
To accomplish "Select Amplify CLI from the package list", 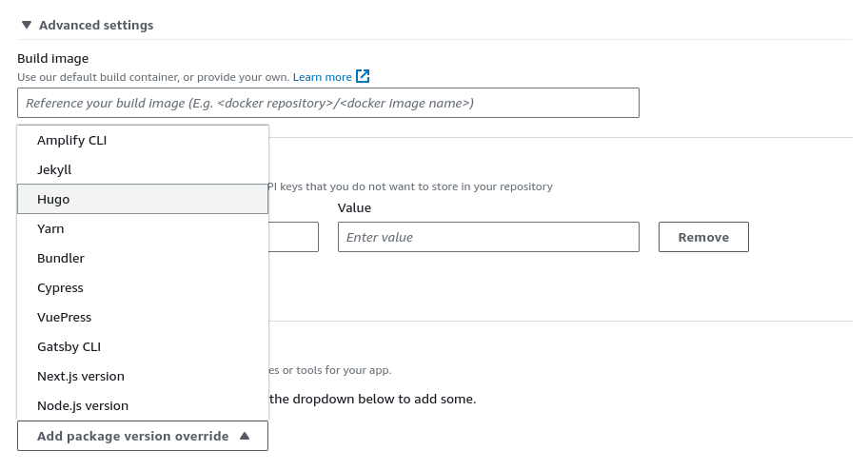I will [x=143, y=141].
